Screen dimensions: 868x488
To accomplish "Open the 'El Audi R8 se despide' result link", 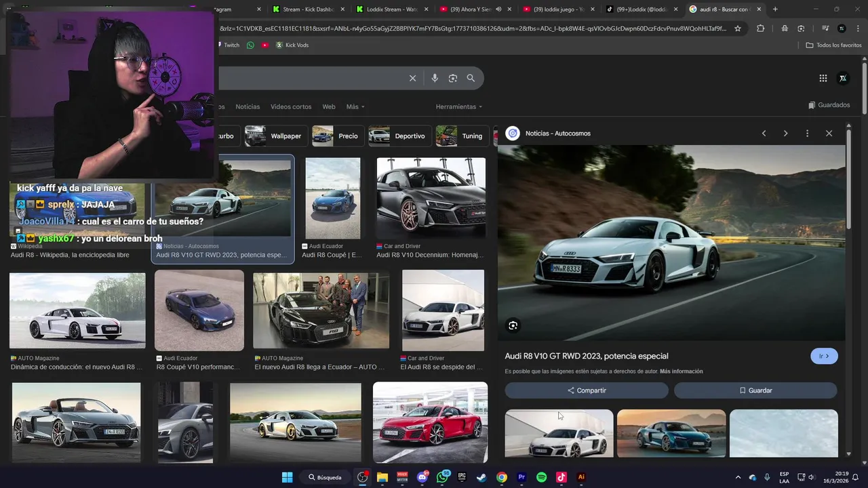I will pos(441,367).
